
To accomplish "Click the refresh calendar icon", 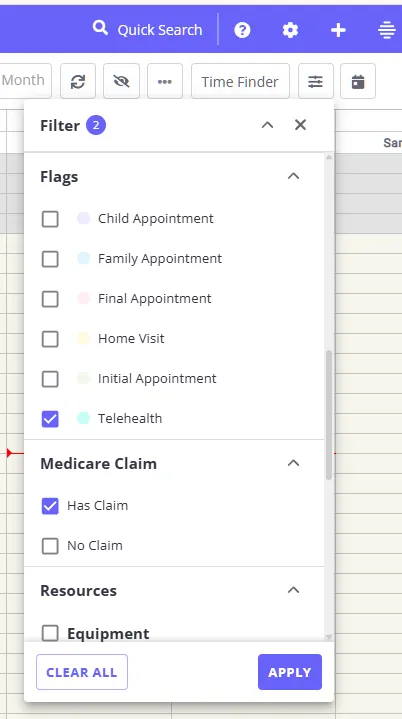I will point(78,81).
